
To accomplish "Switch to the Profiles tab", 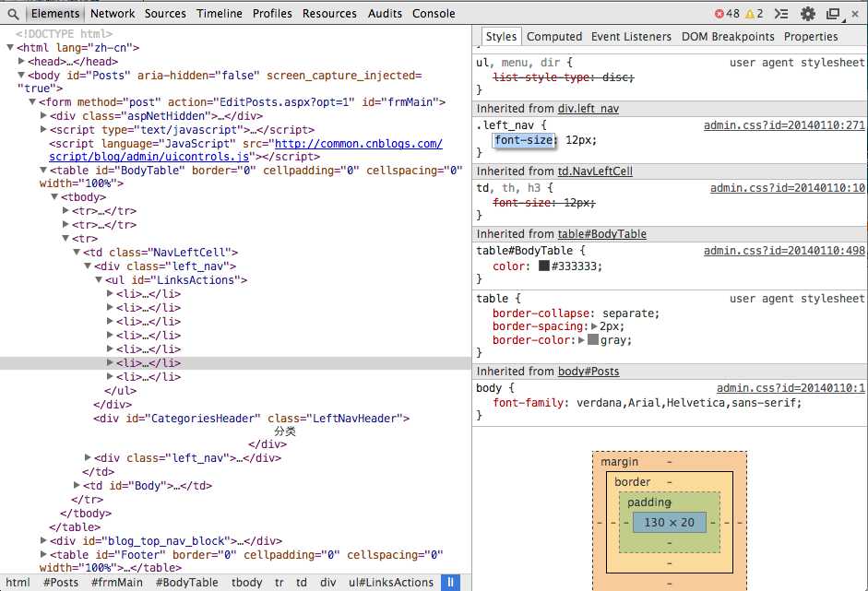I will point(272,13).
